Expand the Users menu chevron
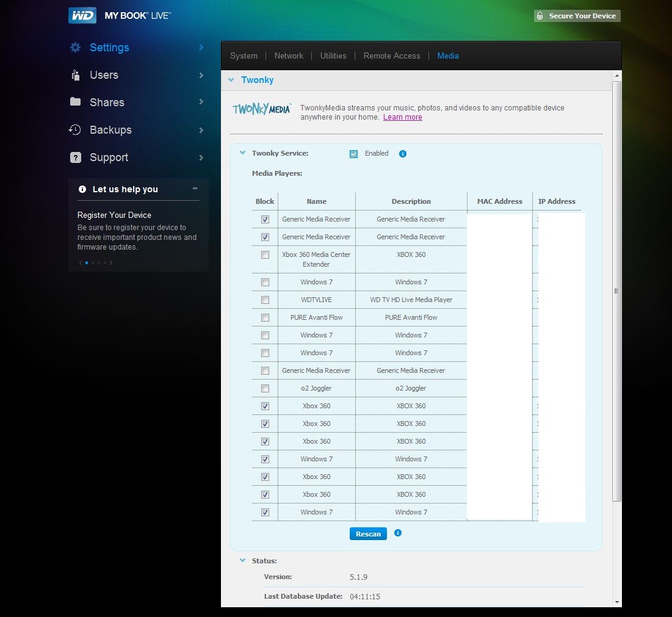The height and width of the screenshot is (617, 672). pyautogui.click(x=201, y=76)
